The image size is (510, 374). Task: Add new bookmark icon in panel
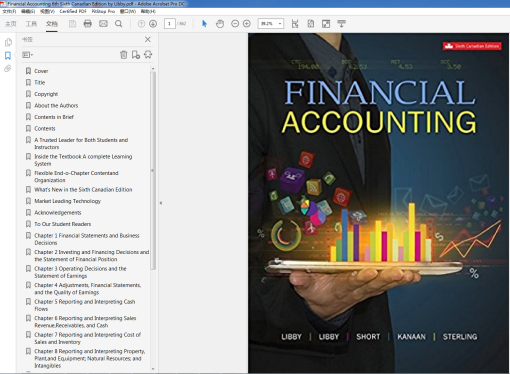coord(136,55)
